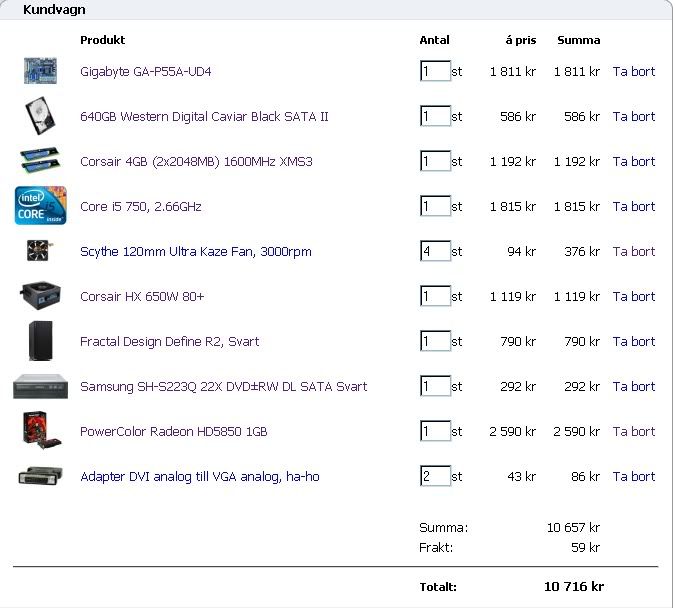Click the Gigabyte motherboard product thumbnail

pos(41,71)
